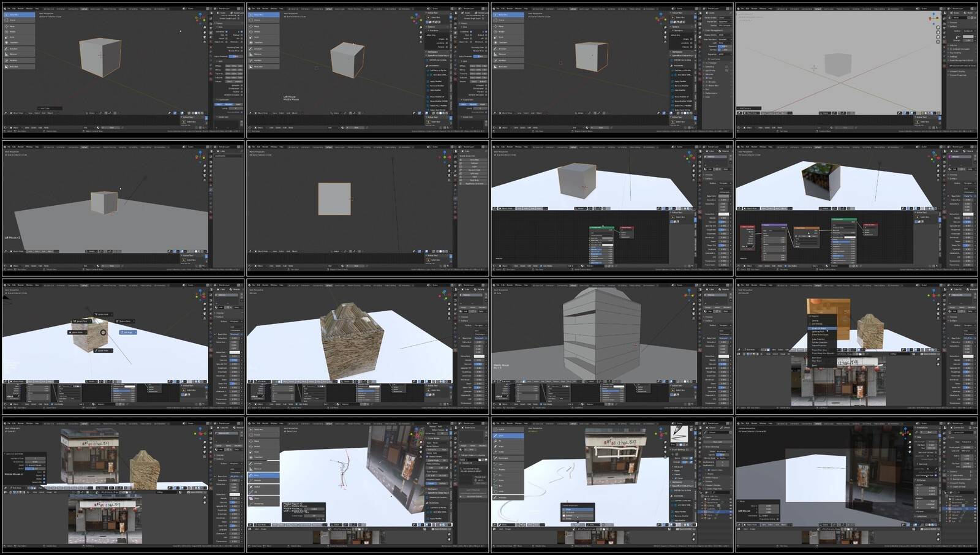Click Reset at bottom of UV Mapping menu
Screen dimensions: 980x555
pyautogui.click(x=815, y=365)
